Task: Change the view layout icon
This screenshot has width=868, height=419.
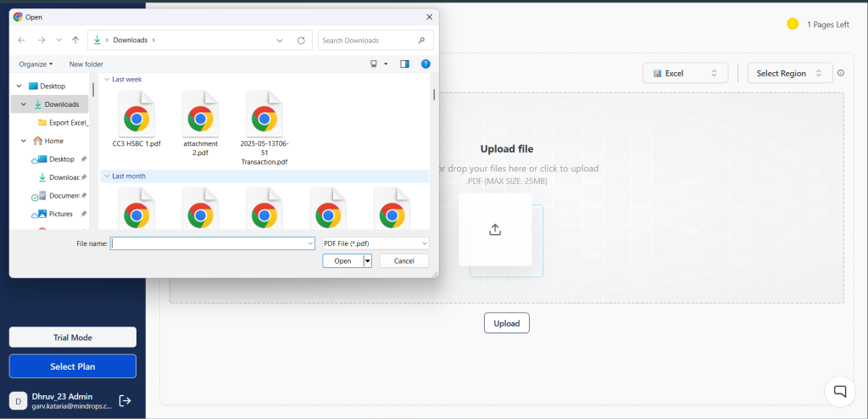Action: click(x=374, y=64)
